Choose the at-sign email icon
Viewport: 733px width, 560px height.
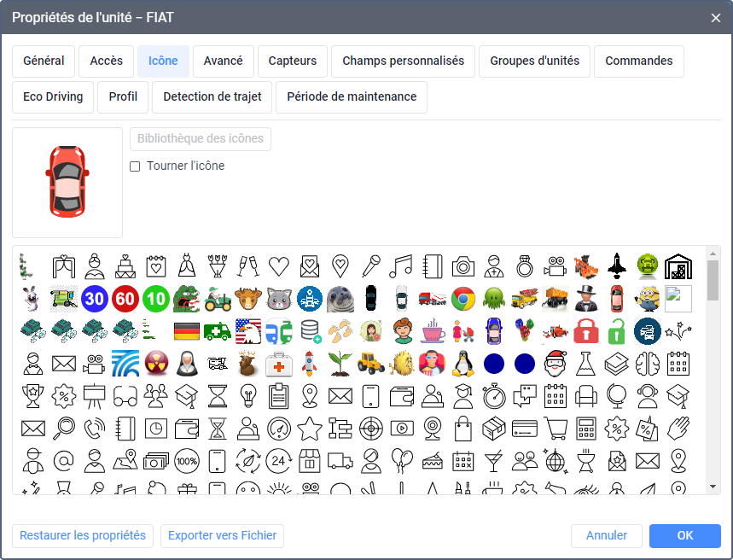tap(64, 461)
